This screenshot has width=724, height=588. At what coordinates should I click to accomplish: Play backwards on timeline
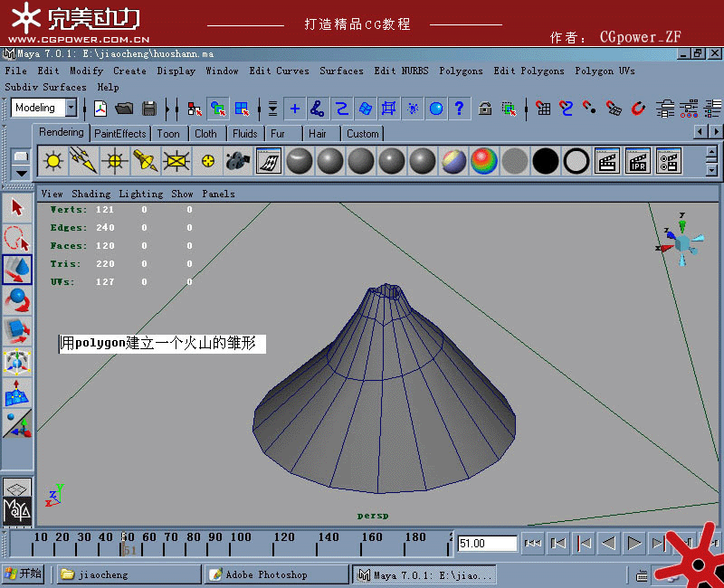[609, 544]
